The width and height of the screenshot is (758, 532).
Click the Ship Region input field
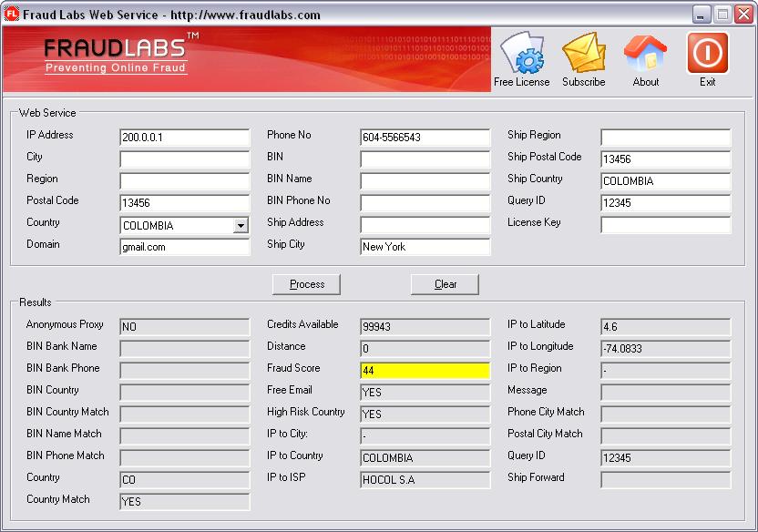pyautogui.click(x=666, y=138)
